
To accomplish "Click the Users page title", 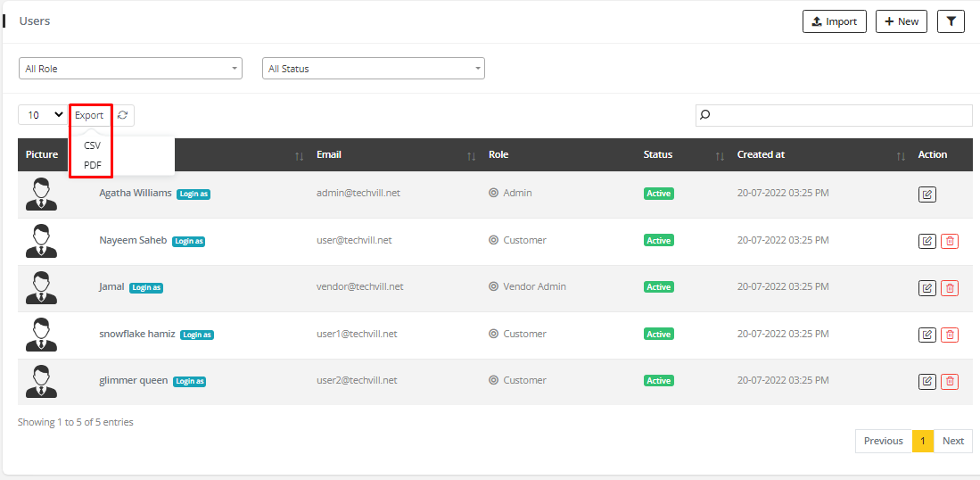I will coord(35,21).
